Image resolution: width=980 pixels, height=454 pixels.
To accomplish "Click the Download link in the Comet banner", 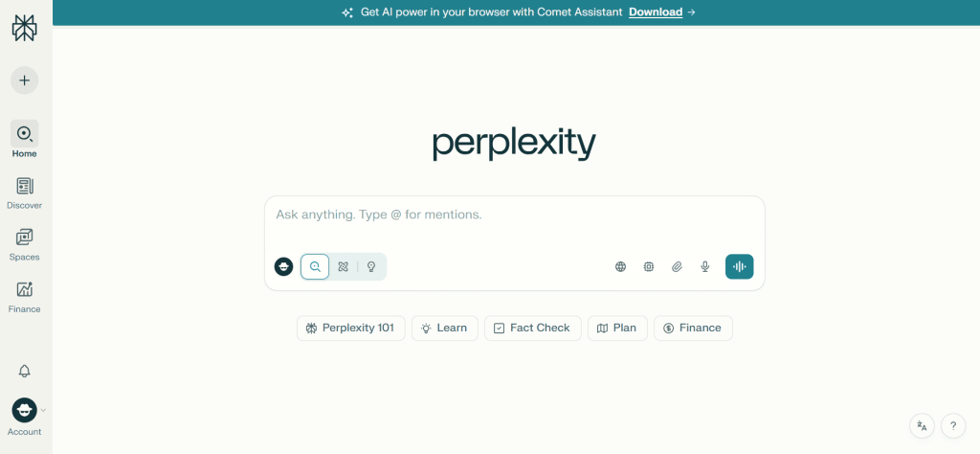I will [656, 12].
